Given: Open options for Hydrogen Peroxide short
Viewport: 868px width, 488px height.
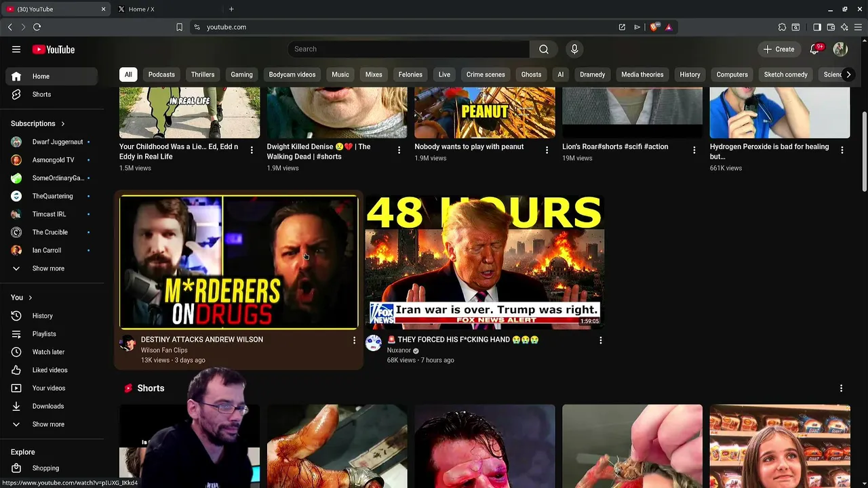Looking at the screenshot, I should click(x=842, y=150).
